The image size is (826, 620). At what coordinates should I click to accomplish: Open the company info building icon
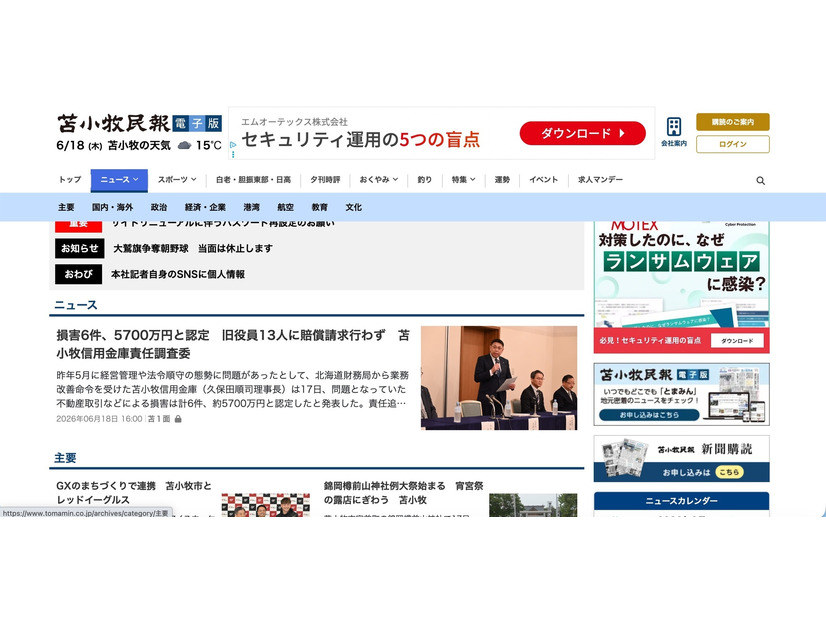pos(674,132)
